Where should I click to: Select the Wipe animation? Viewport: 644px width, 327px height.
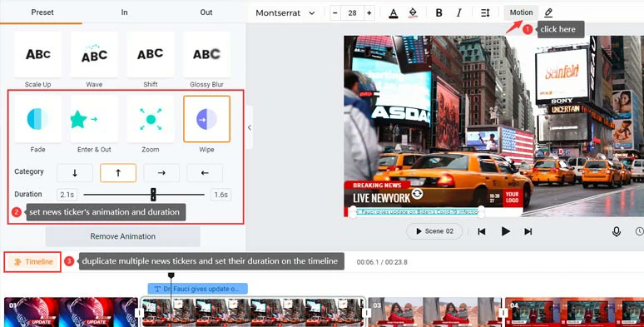(x=206, y=119)
